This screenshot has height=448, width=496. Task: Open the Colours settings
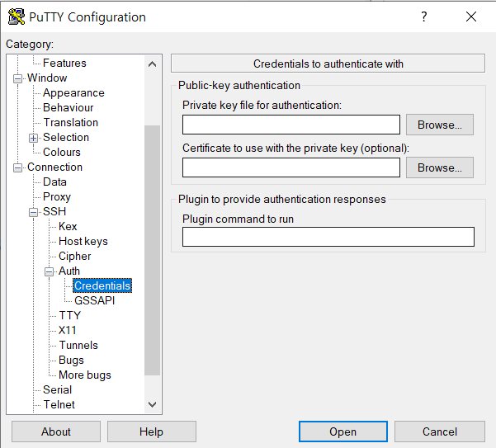pos(62,152)
